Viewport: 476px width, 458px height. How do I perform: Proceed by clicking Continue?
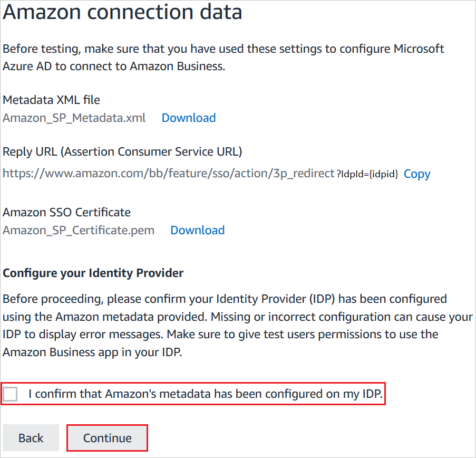(x=107, y=437)
